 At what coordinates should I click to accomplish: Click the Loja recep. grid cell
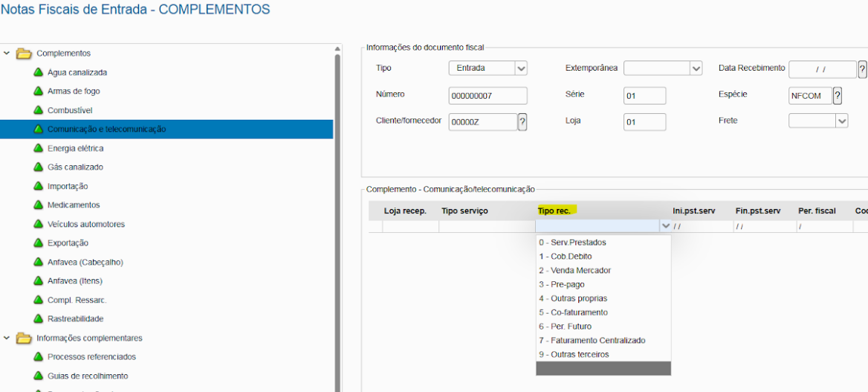410,226
